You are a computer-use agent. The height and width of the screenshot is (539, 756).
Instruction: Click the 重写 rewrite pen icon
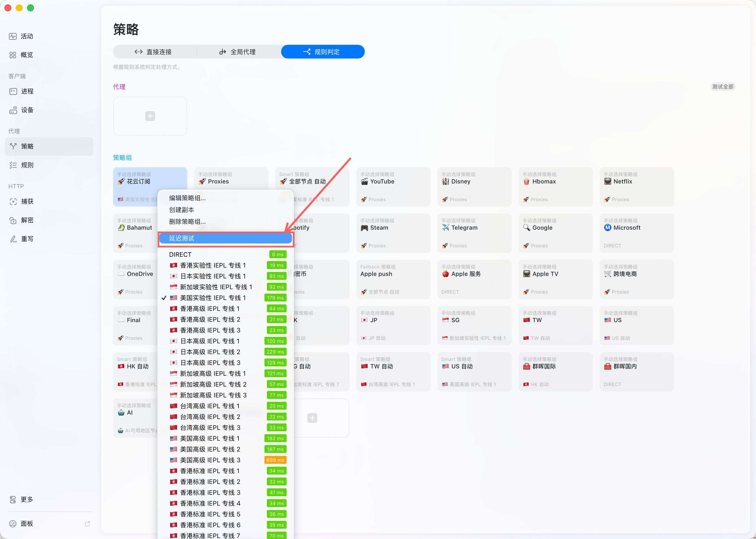pos(13,239)
